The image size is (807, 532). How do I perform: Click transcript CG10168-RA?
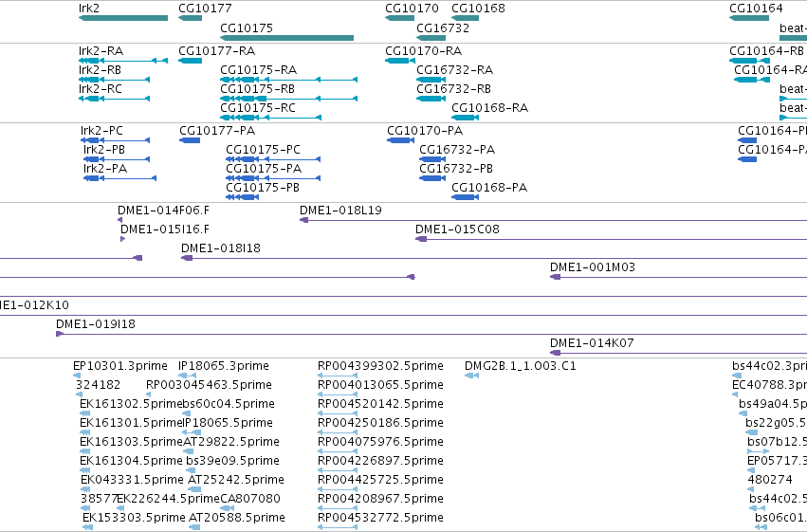(466, 118)
